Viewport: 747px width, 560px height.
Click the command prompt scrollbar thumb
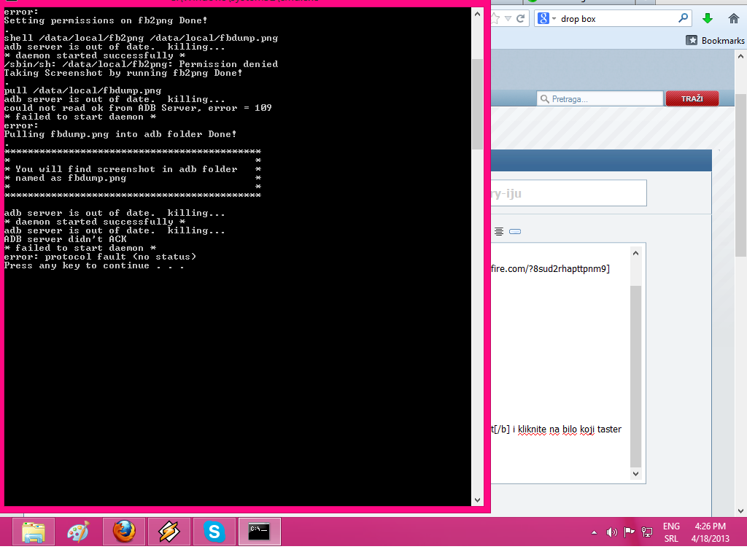477,104
